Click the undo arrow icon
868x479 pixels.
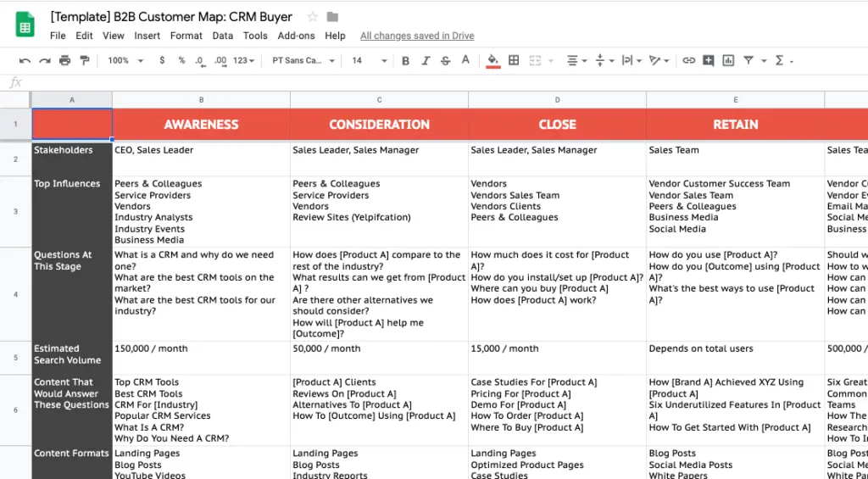pos(25,61)
